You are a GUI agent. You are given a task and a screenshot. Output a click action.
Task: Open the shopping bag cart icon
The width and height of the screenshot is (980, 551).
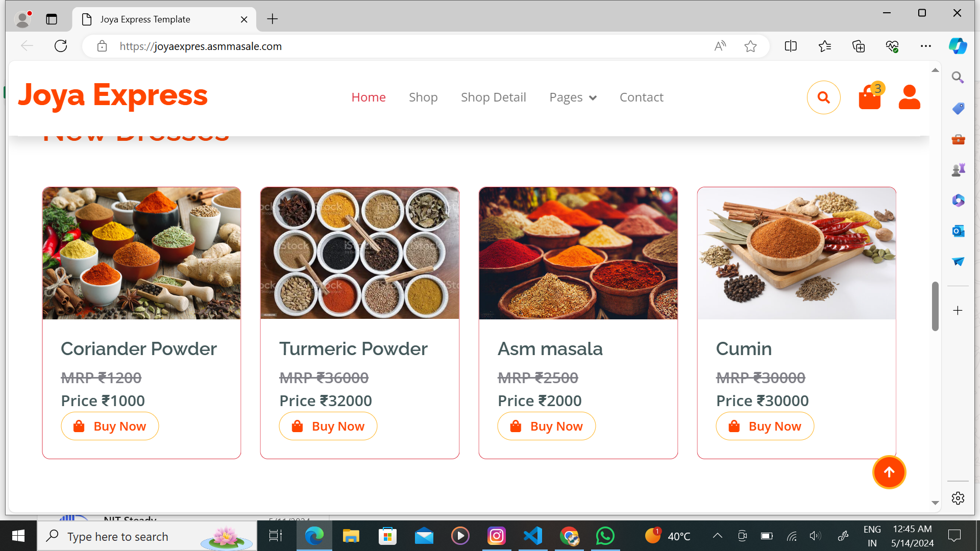tap(869, 97)
